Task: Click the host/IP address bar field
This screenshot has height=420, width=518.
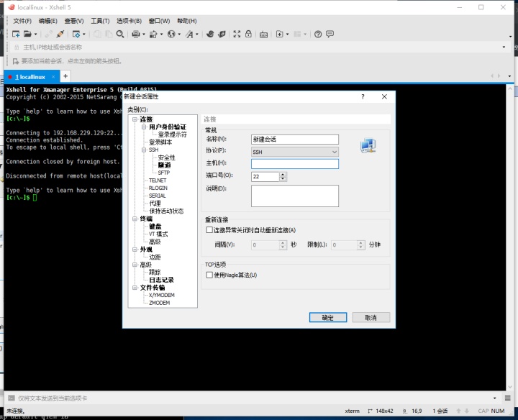Action: 258,47
